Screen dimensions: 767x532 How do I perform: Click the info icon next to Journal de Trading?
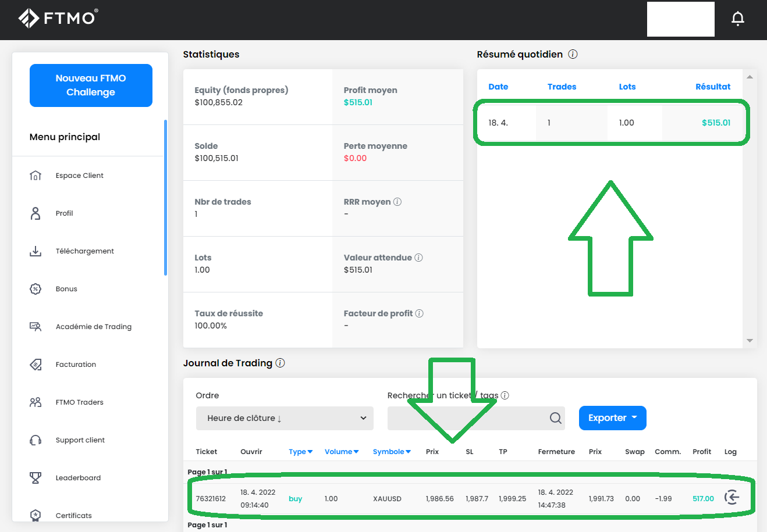pos(280,363)
